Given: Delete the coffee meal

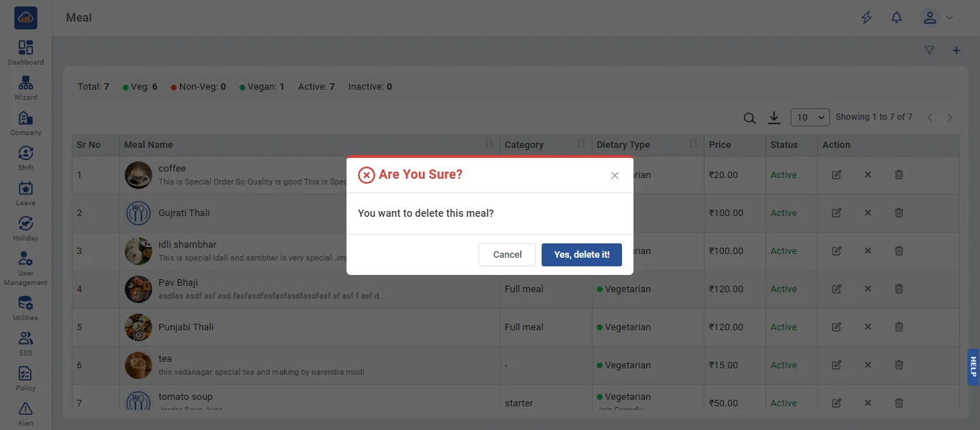Looking at the screenshot, I should [899, 175].
